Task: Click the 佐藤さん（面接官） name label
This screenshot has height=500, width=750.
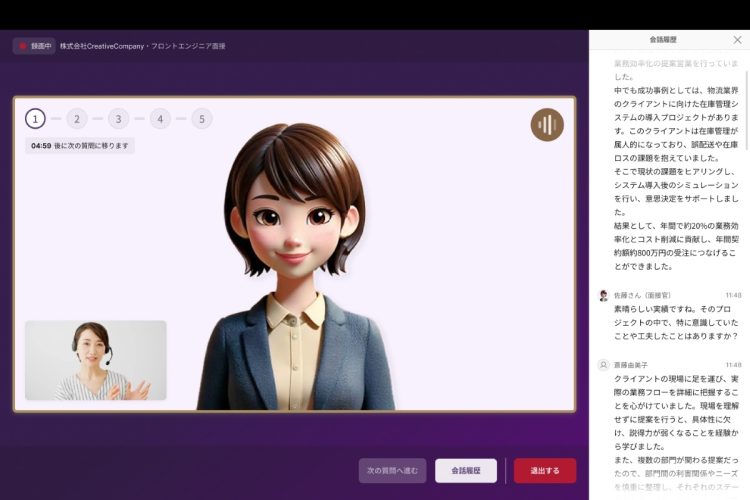Action: 642,295
